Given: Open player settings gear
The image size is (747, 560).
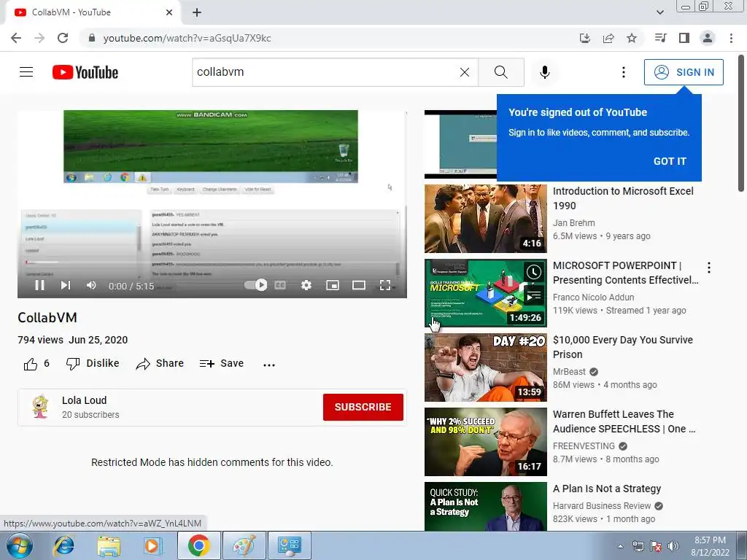Looking at the screenshot, I should [x=306, y=285].
